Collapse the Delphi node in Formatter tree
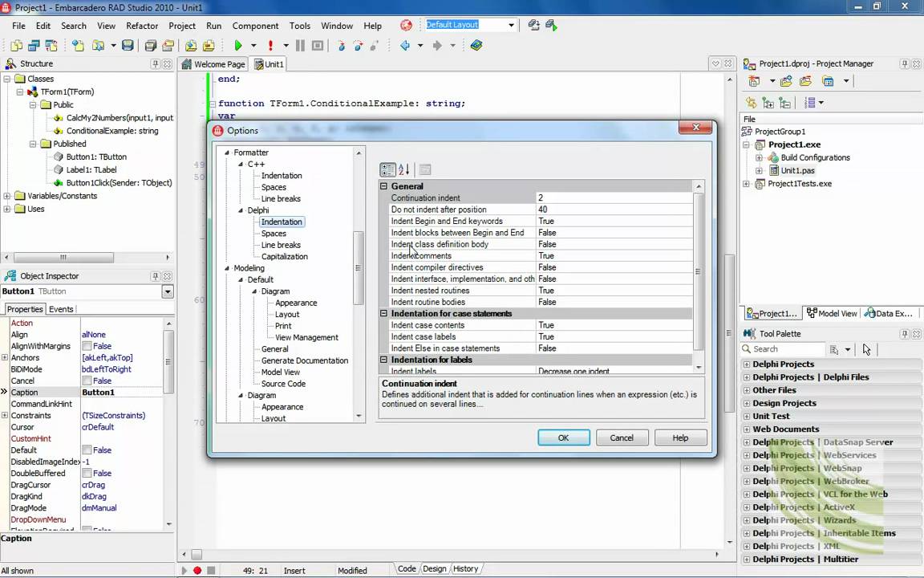The height and width of the screenshot is (578, 924). tap(241, 210)
